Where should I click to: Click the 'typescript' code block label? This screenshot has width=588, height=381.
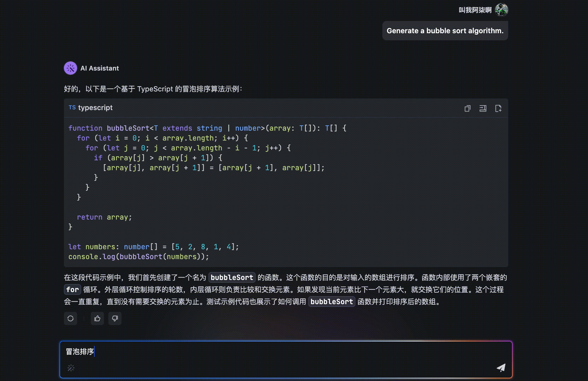(95, 108)
